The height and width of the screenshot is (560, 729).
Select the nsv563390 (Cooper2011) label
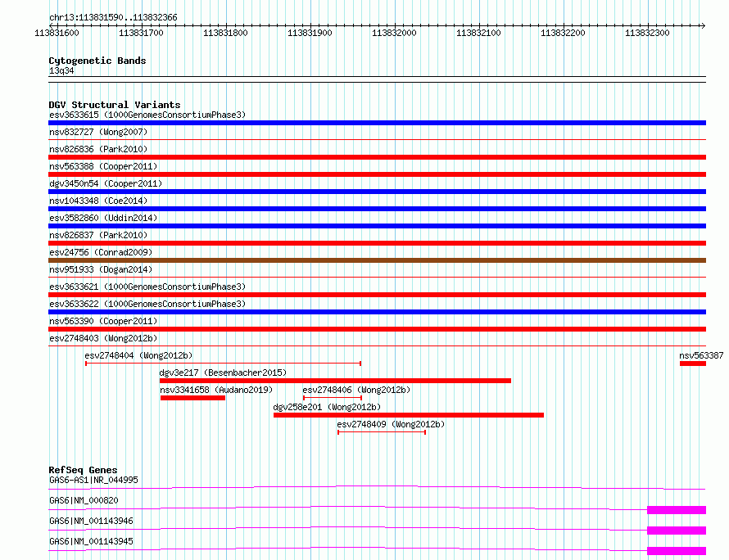tap(103, 321)
